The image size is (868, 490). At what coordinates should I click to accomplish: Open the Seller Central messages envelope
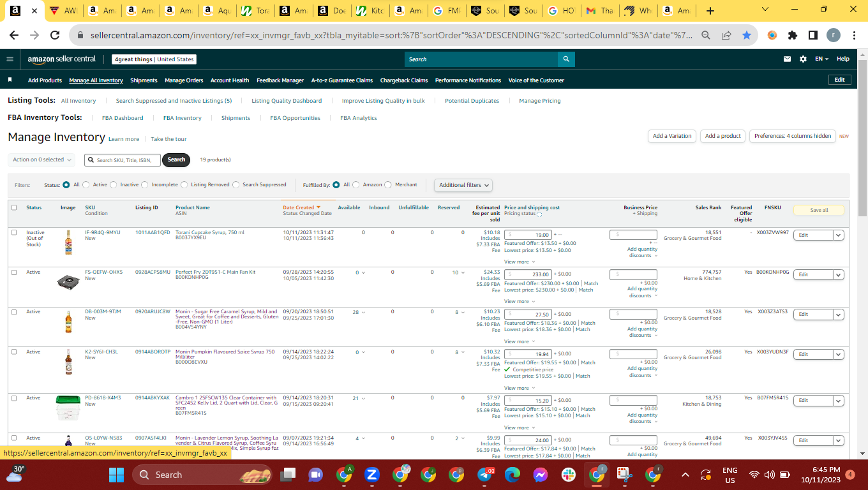(788, 59)
